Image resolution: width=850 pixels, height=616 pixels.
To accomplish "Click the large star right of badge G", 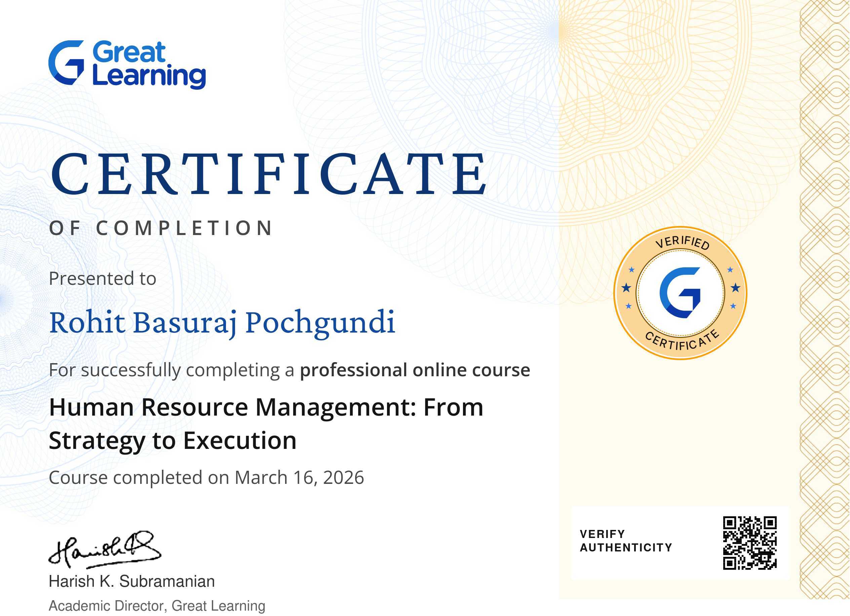I will [735, 288].
